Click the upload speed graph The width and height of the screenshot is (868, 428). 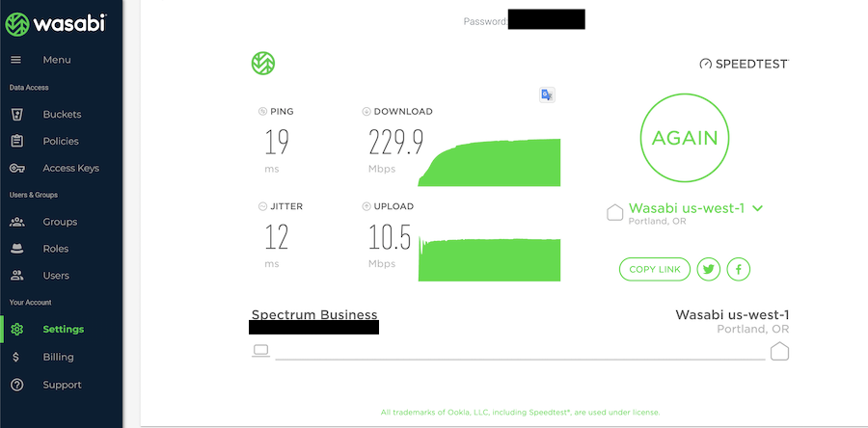click(489, 258)
